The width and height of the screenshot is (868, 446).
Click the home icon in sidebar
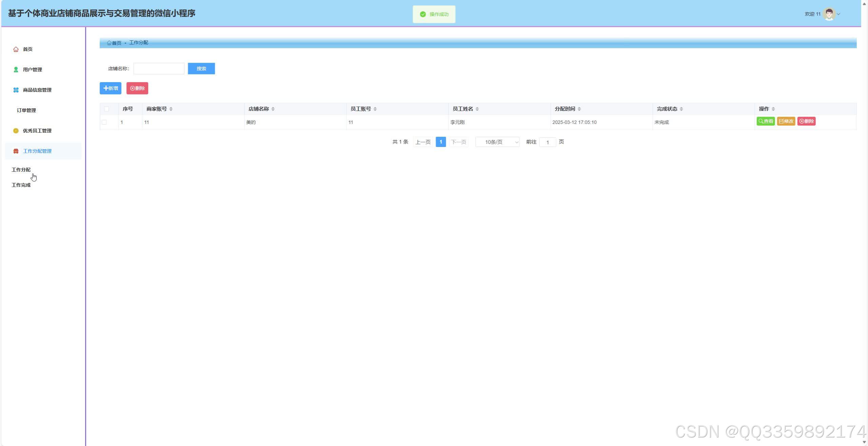point(16,49)
